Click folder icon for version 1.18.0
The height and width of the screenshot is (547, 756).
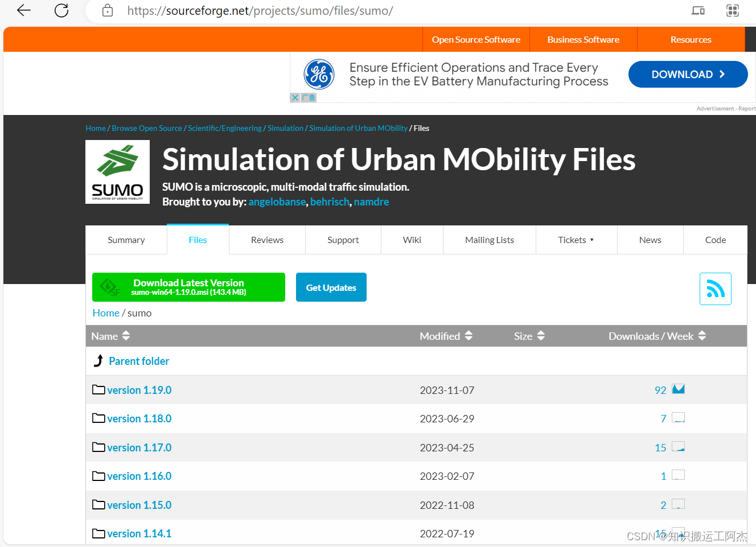[98, 418]
